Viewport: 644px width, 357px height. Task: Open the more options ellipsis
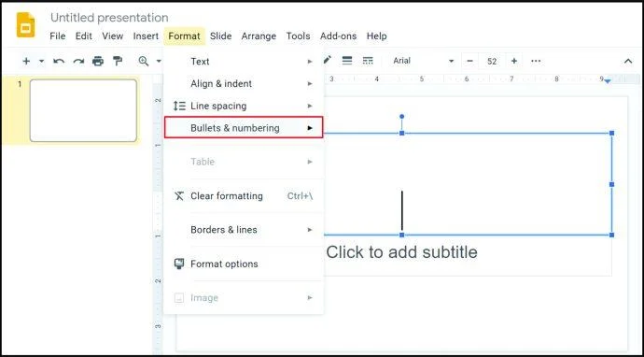pyautogui.click(x=536, y=61)
